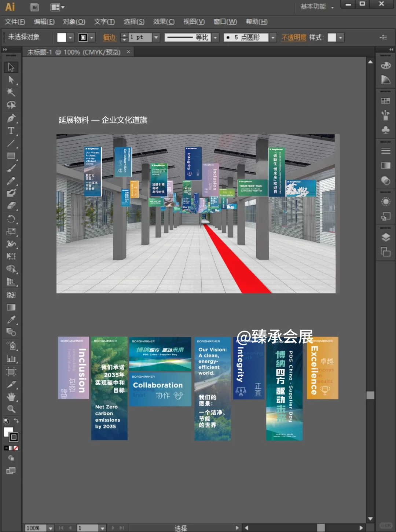Select the Hand tool
This screenshot has width=396, height=532.
[x=11, y=396]
